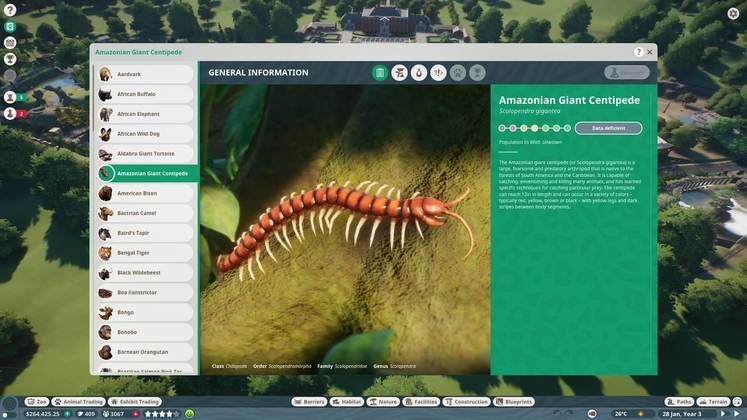Open the settings gear icon at top right
This screenshot has height=420, width=747.
click(x=733, y=13)
